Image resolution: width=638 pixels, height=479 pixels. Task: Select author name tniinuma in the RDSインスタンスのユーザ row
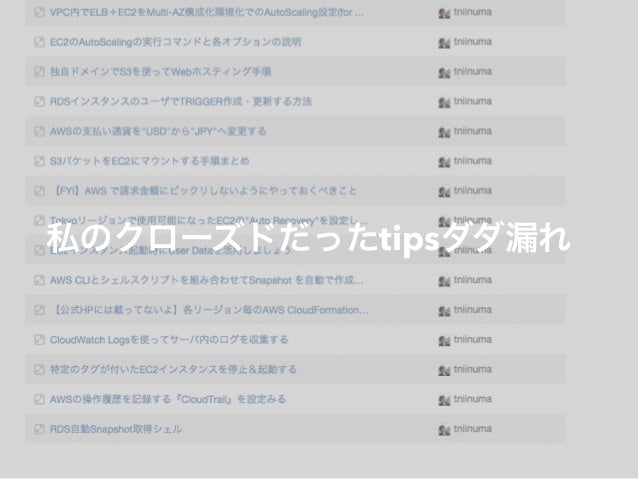point(473,101)
